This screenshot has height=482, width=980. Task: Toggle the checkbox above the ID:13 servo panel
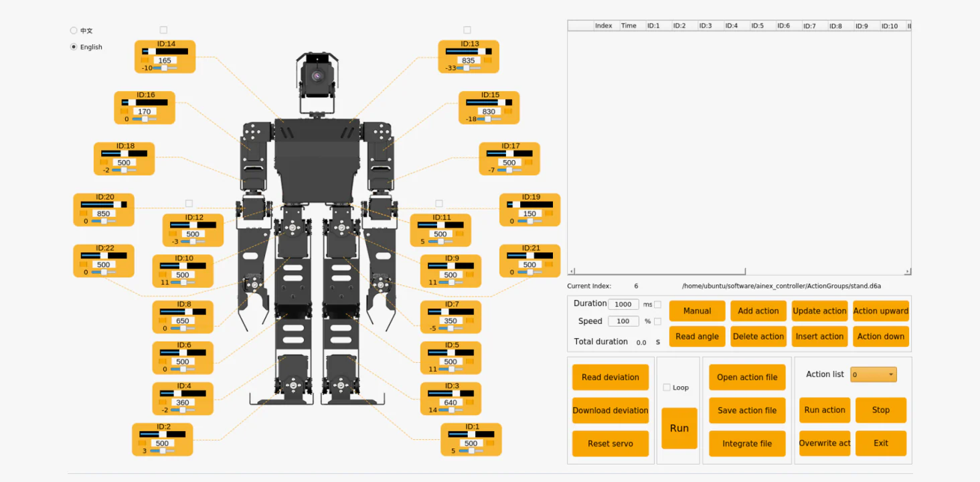coord(467,30)
